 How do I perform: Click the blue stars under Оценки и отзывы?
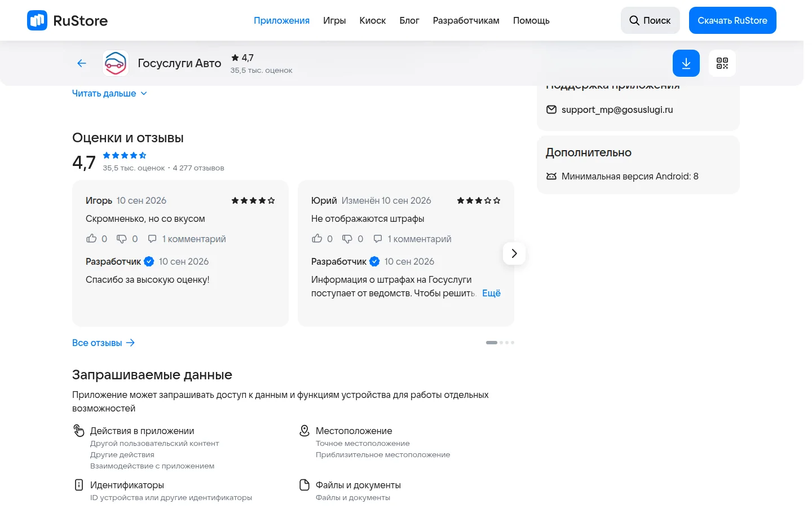(x=125, y=155)
